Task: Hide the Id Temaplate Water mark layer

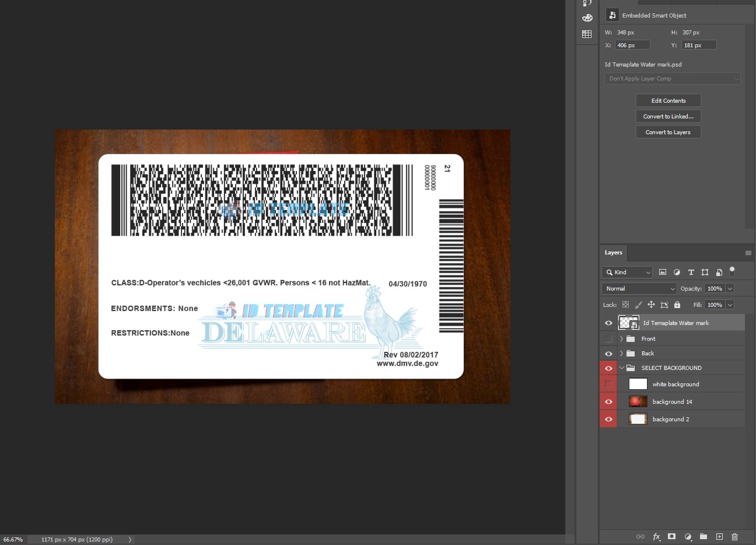Action: 608,323
